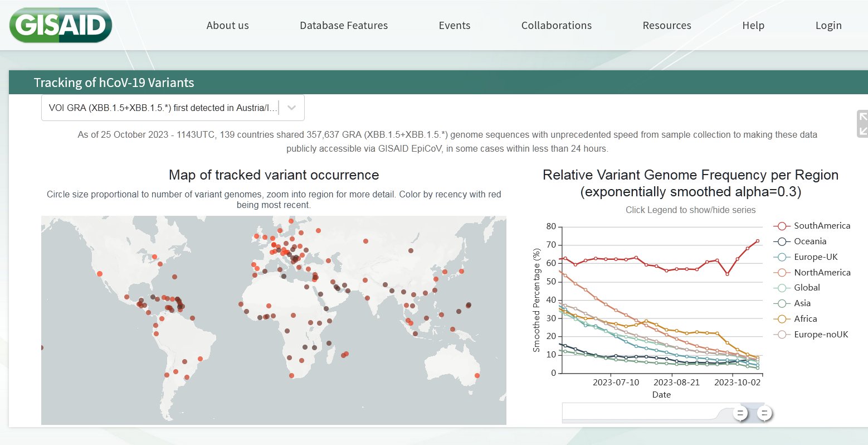Image resolution: width=868 pixels, height=445 pixels.
Task: Click the Login link
Action: (x=828, y=26)
